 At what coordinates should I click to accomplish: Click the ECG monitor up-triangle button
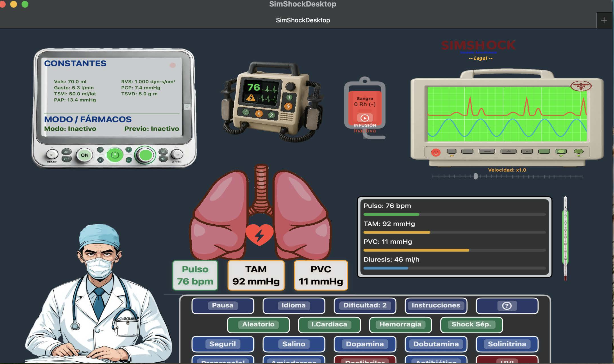(508, 151)
